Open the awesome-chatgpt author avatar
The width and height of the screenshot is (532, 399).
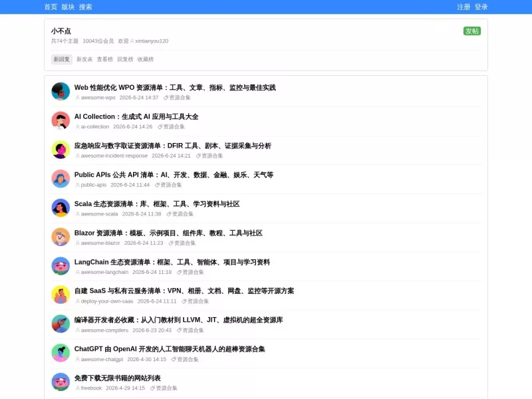[x=61, y=353]
